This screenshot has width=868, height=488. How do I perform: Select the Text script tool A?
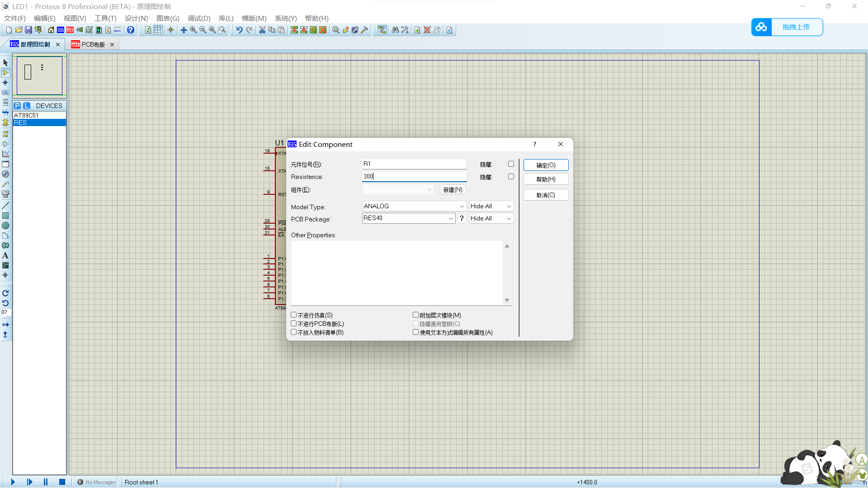(x=5, y=256)
